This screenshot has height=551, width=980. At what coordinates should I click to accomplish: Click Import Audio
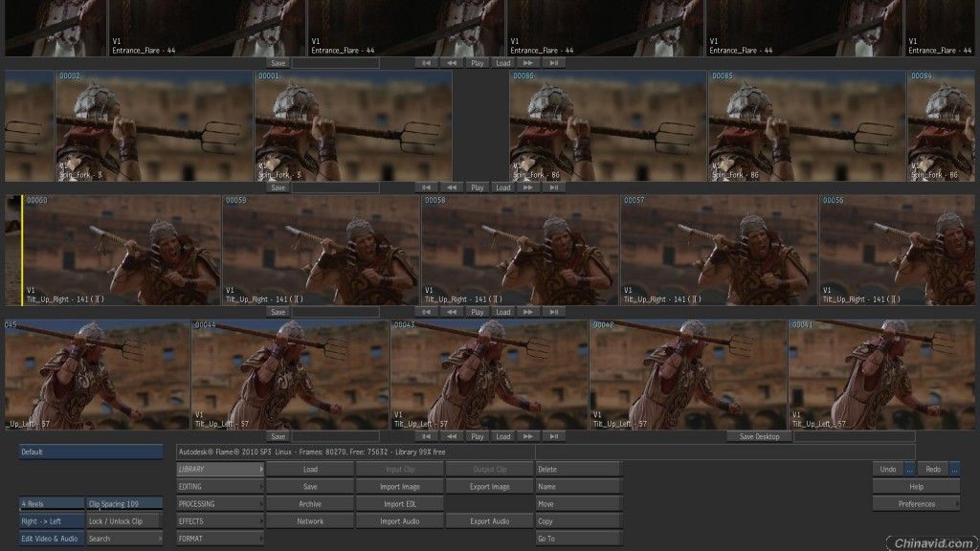click(x=400, y=521)
